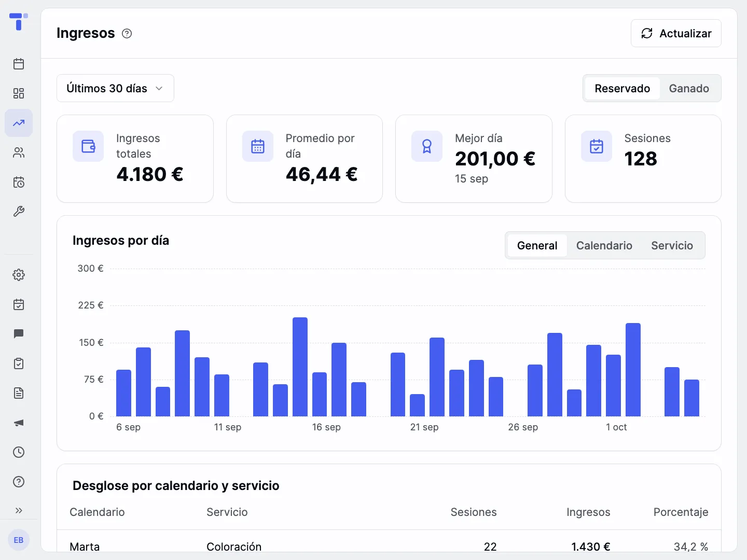Click the wallet icon in Ingresos totales card

point(88,146)
